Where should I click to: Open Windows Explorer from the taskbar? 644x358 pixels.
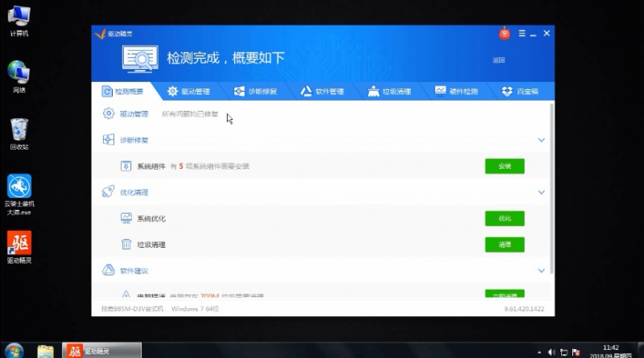pos(45,352)
